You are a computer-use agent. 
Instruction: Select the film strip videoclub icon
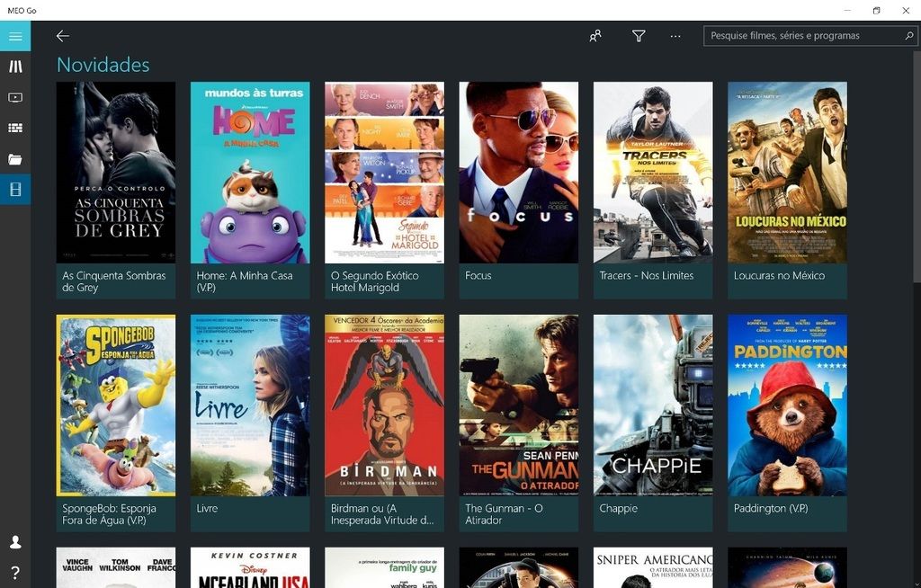coord(15,190)
